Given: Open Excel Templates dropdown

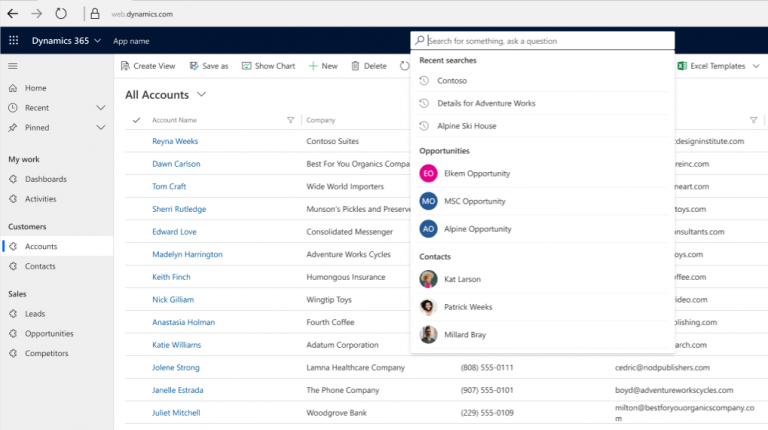Looking at the screenshot, I should tap(755, 66).
